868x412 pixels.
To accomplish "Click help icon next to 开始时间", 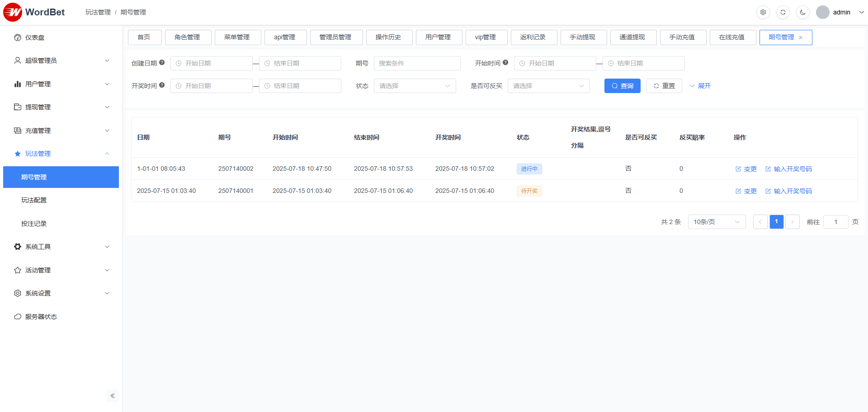I will [x=505, y=63].
